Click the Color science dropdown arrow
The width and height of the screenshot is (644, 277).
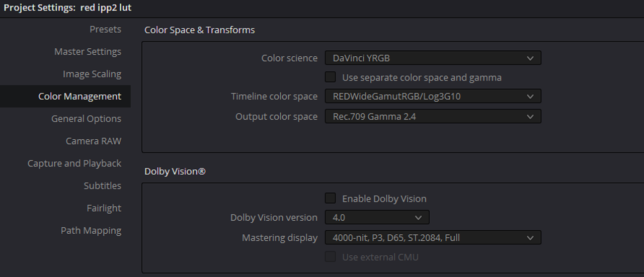pos(530,58)
